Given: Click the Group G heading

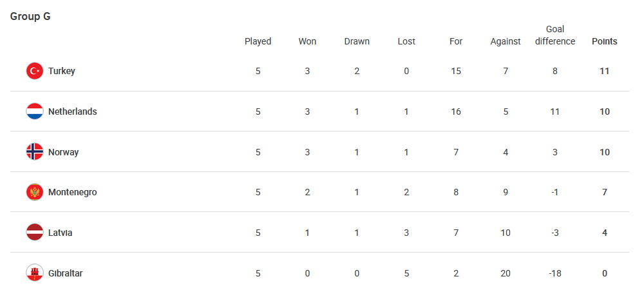Looking at the screenshot, I should coord(30,16).
